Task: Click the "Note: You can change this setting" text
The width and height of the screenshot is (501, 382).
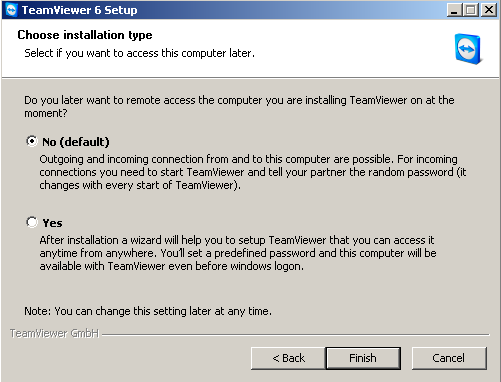Action: pyautogui.click(x=148, y=311)
